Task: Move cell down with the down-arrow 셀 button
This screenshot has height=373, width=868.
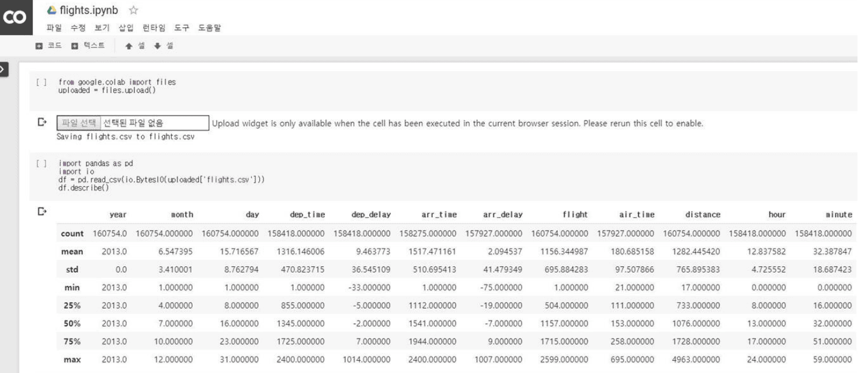Action: tap(163, 46)
